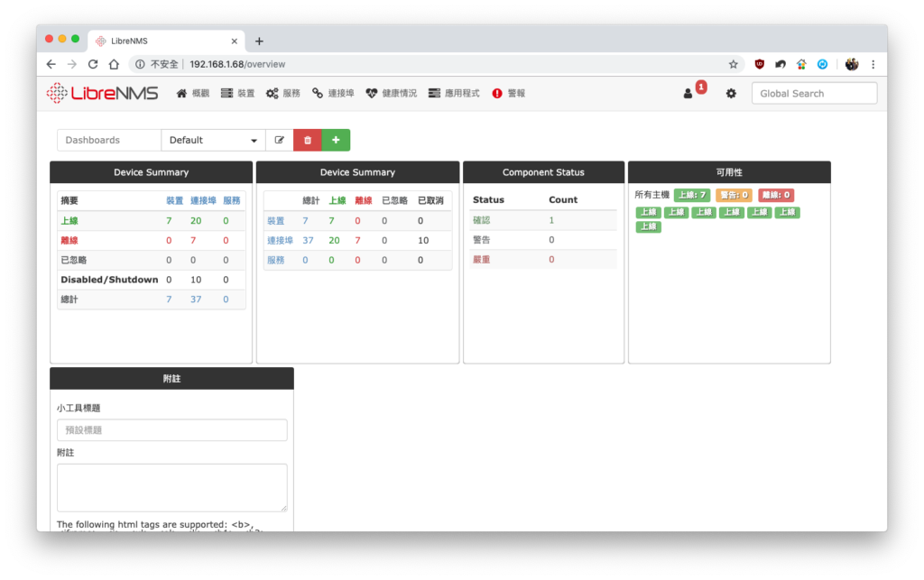Close the LibreNMS browser tab
Image resolution: width=924 pixels, height=580 pixels.
(235, 41)
